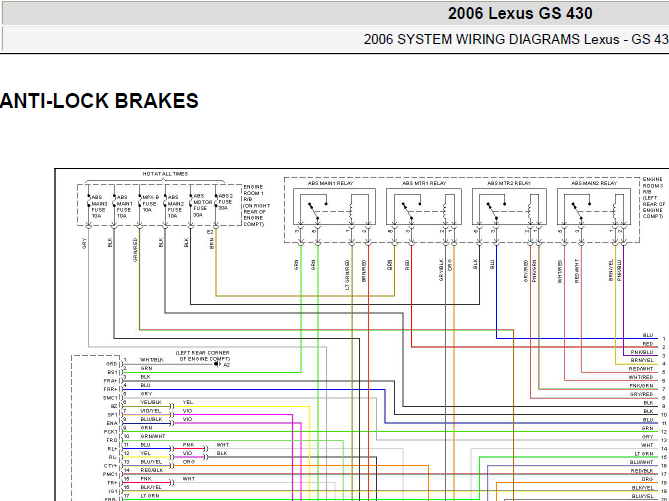
Task: Click the 'ABS MAIN1 RELAY' label
Action: point(331,184)
